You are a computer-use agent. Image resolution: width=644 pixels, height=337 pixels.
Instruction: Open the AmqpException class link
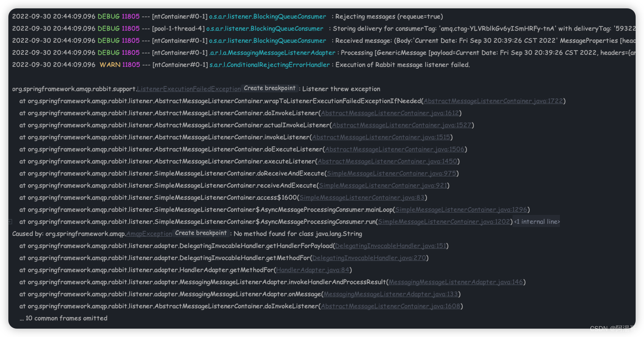pyautogui.click(x=149, y=233)
